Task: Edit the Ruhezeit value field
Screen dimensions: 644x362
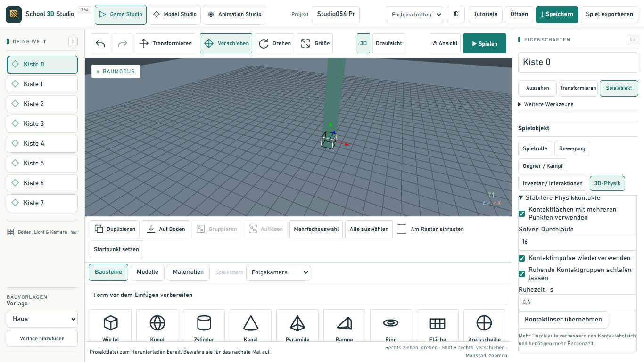Action: click(x=578, y=303)
